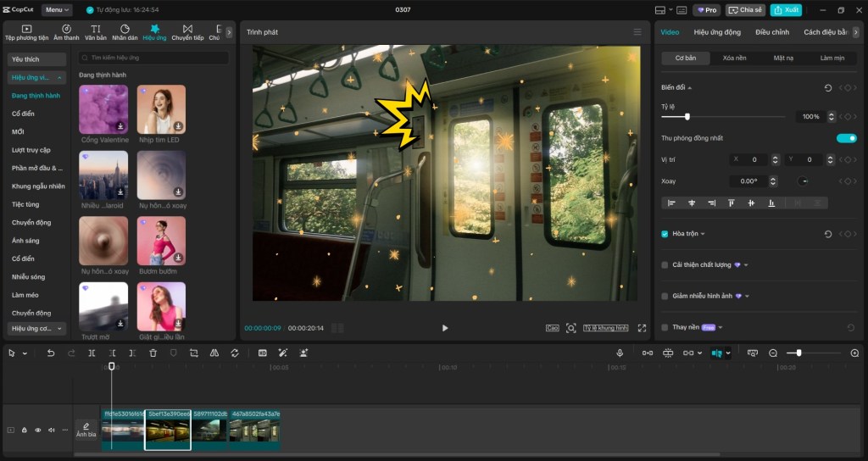Toggle track visibility eye icon
The width and height of the screenshot is (868, 461).
[38, 430]
